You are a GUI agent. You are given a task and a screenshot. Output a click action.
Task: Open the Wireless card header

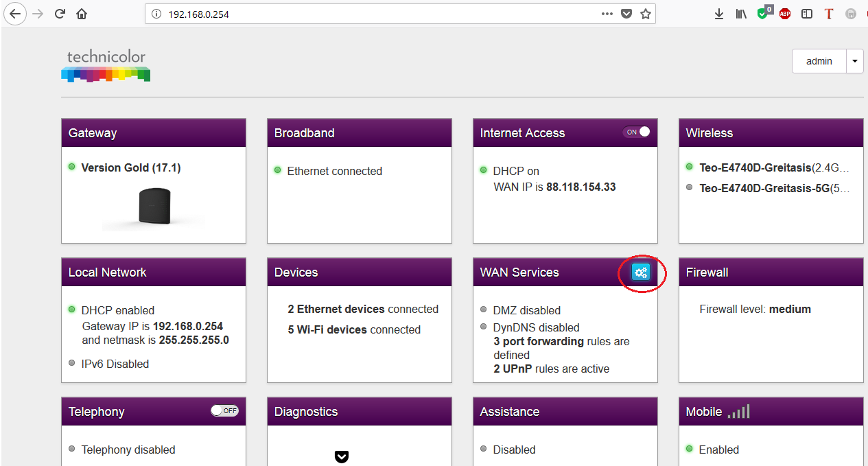click(771, 133)
